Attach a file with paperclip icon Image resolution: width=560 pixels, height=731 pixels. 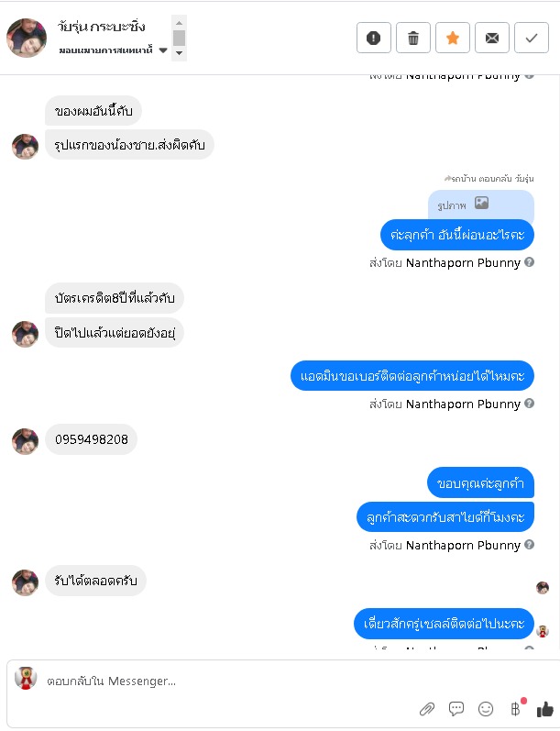pos(427,709)
